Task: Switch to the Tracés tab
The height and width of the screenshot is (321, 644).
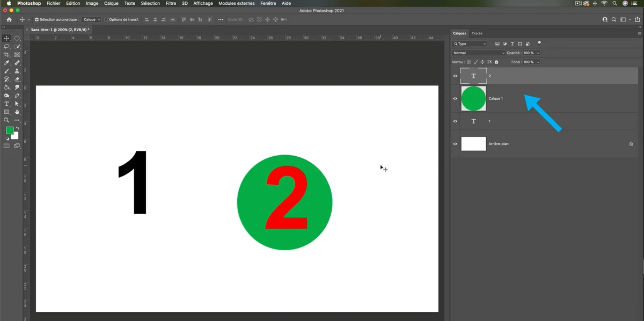Action: (477, 33)
